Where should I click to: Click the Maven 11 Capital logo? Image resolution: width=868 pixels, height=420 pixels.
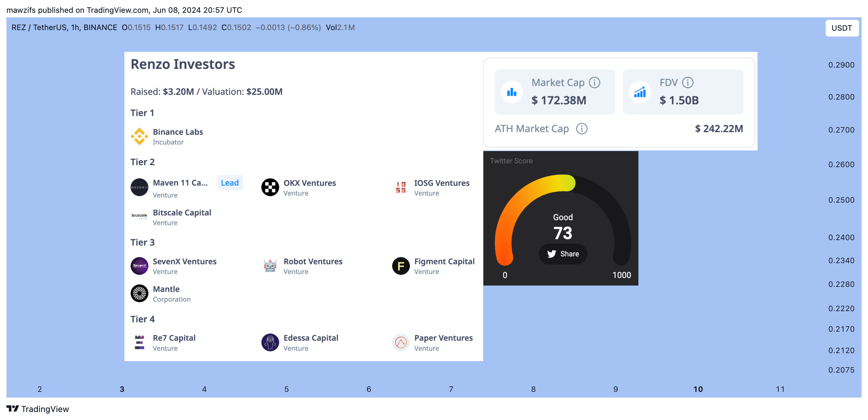point(139,187)
